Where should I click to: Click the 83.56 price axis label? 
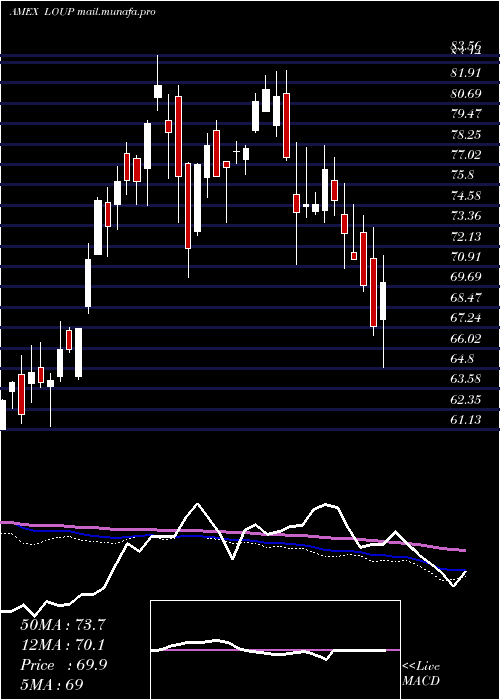click(466, 45)
